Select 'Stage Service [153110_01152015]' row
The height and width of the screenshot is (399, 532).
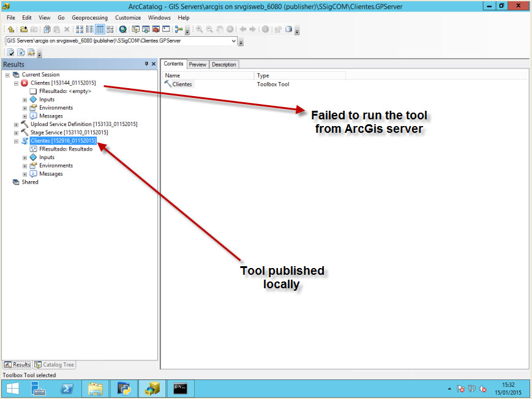(x=69, y=133)
